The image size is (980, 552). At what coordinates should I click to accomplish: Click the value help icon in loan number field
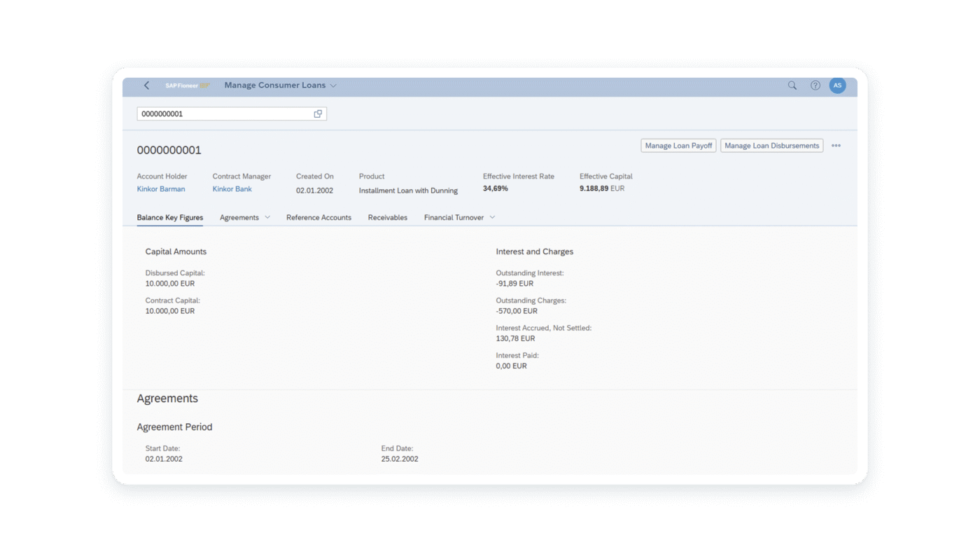point(318,113)
